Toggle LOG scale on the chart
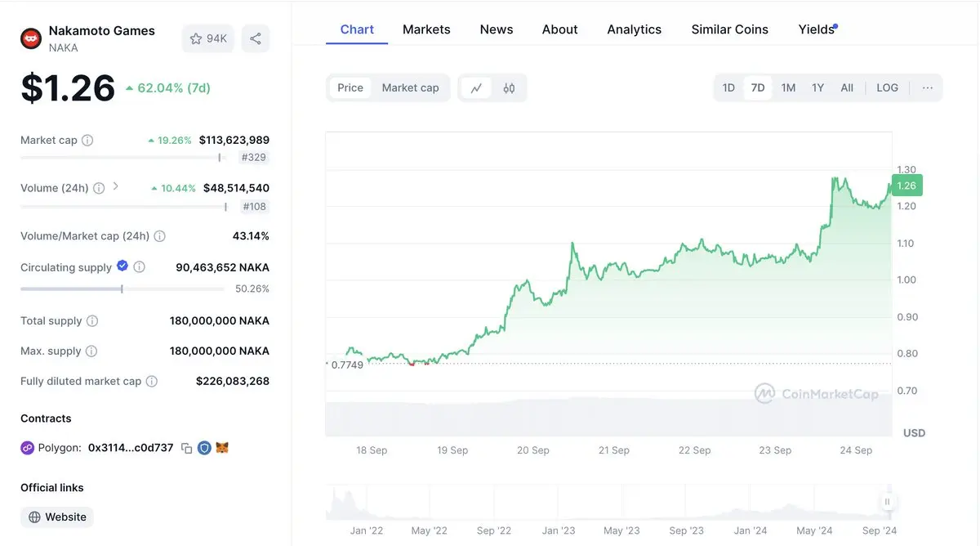Image resolution: width=980 pixels, height=546 pixels. [x=887, y=88]
